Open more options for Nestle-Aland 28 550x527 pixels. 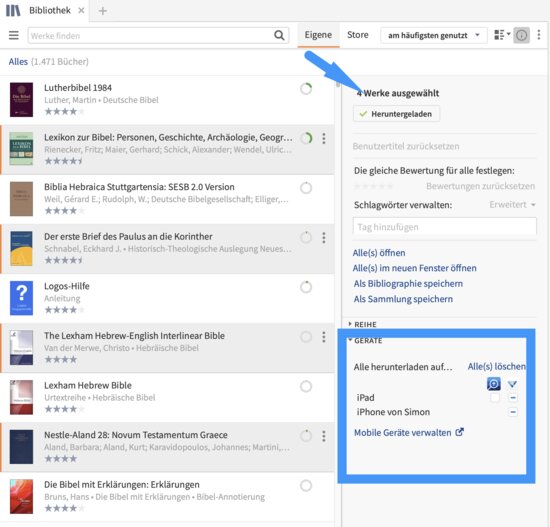coord(324,436)
